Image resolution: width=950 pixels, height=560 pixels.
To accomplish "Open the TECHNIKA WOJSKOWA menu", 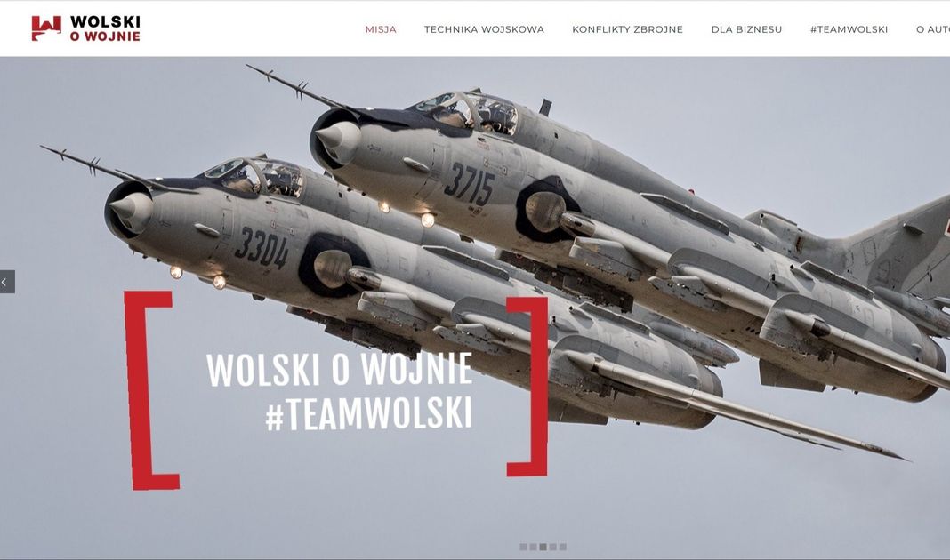I will (x=484, y=29).
